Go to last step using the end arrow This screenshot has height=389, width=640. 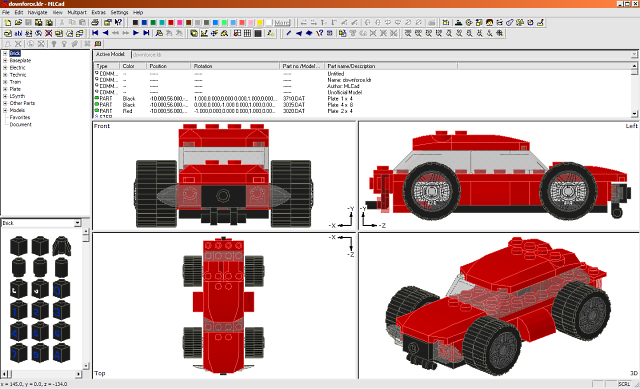coord(146,33)
